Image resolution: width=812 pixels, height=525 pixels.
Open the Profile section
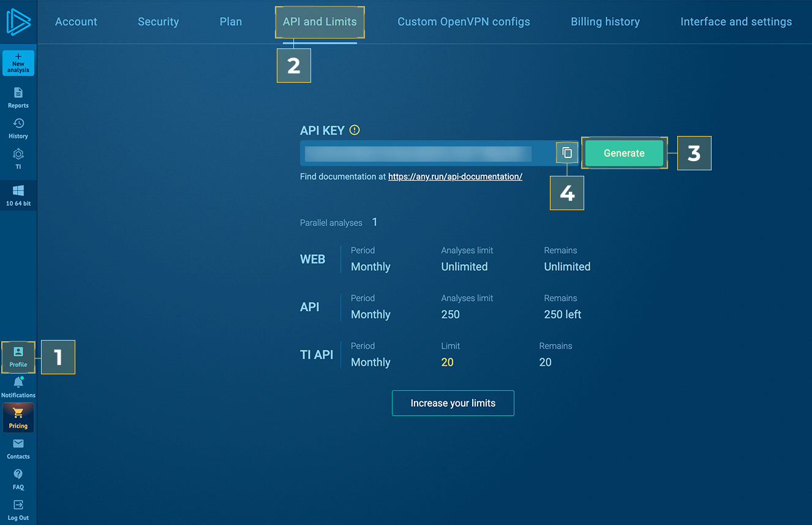coord(18,357)
